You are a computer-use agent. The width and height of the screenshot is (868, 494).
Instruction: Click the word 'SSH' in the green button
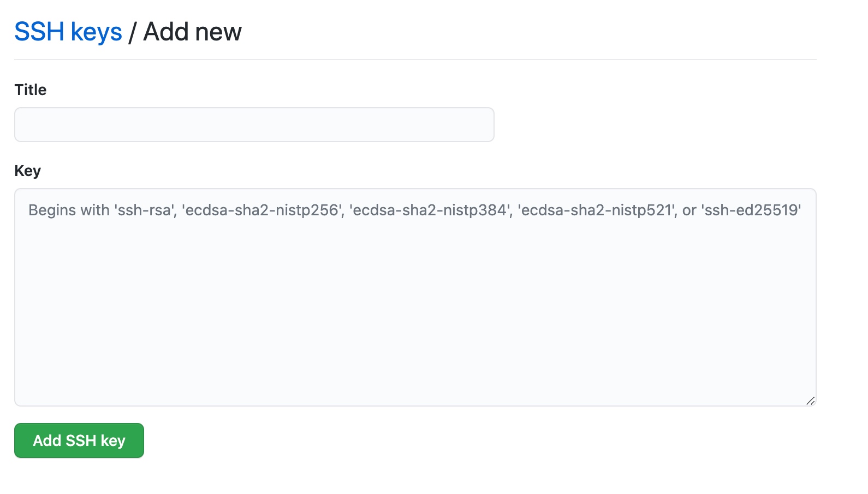[x=81, y=440]
